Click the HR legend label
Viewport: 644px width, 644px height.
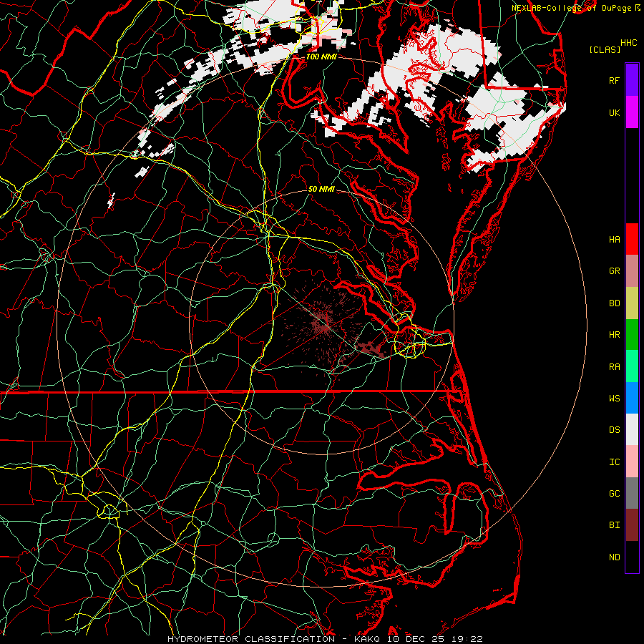[614, 335]
